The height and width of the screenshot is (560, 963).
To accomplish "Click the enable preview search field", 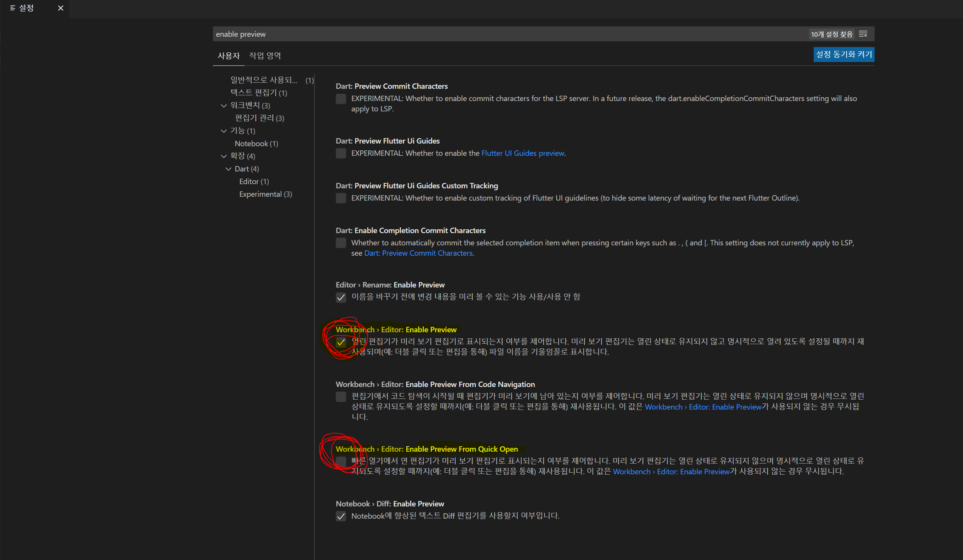I will point(498,34).
